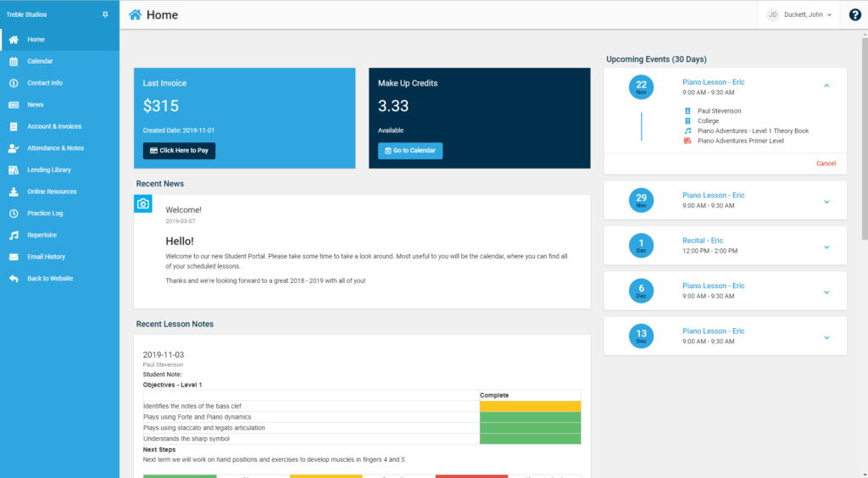Screen dimensions: 868x478
Task: Open the 22 Nov Piano Lesson - Eric link
Action: (x=713, y=82)
